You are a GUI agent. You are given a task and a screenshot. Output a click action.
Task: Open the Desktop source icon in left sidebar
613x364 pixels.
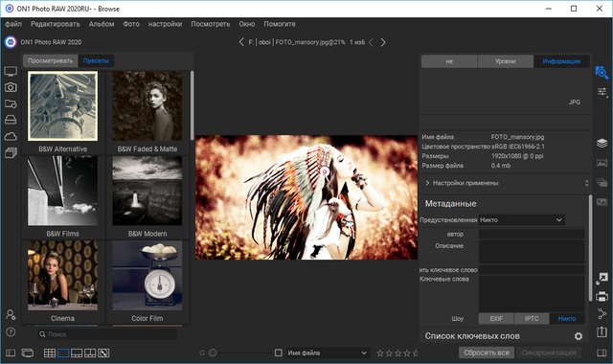(11, 71)
